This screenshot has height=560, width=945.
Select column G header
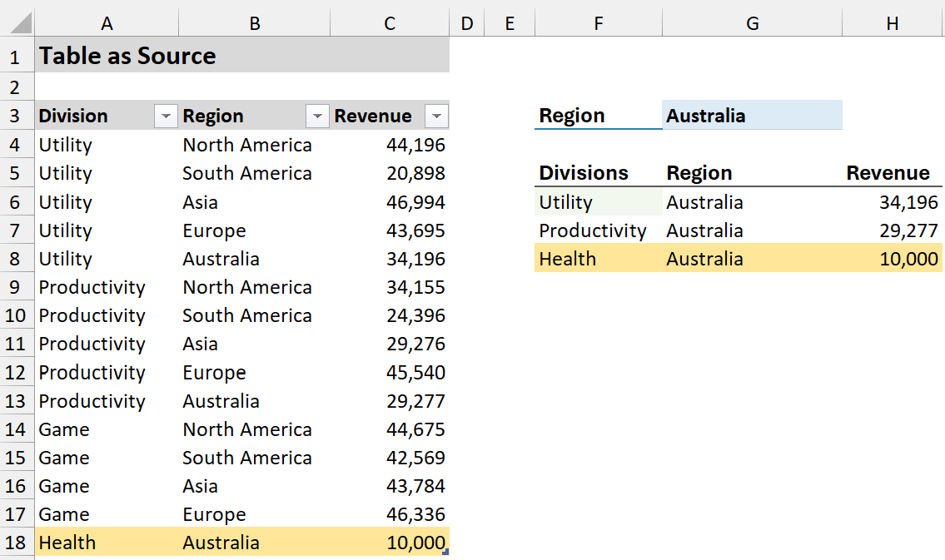(x=752, y=24)
